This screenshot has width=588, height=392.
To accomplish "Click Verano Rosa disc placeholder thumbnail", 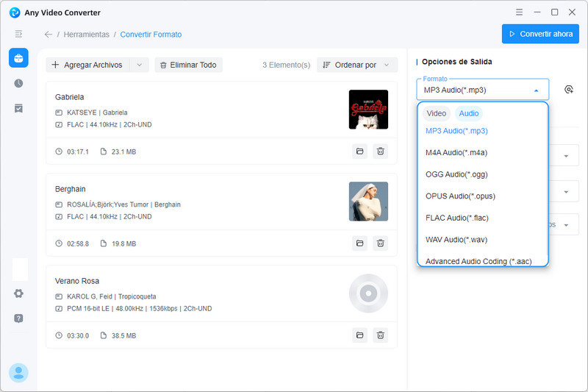I will [368, 293].
